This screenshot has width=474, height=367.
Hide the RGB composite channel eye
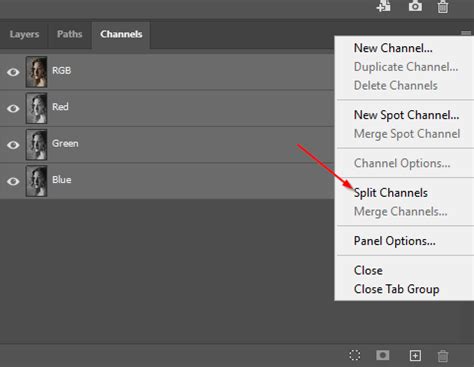(13, 72)
